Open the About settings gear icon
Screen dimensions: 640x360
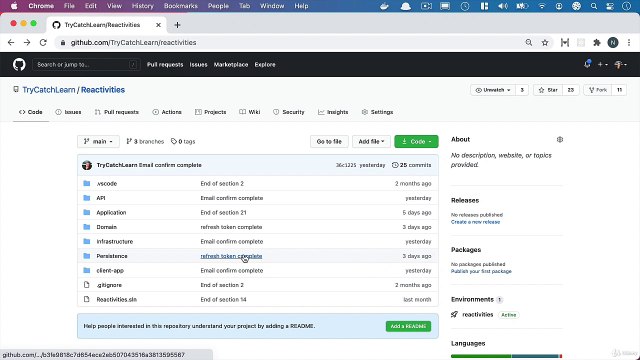pos(560,140)
